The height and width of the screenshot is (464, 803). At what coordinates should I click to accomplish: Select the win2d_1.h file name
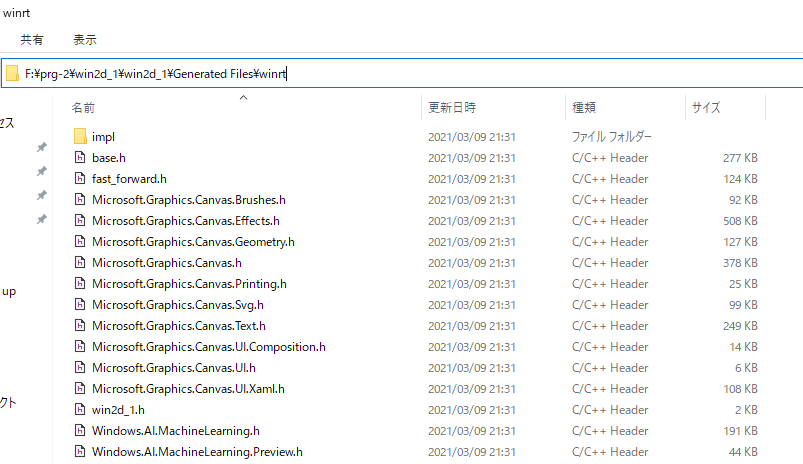118,410
